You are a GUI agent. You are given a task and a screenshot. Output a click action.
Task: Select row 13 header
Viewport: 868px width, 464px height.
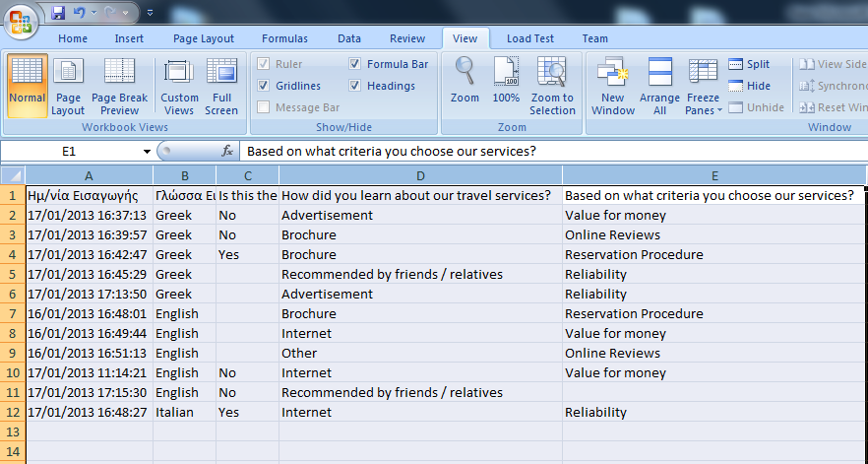pyautogui.click(x=13, y=431)
